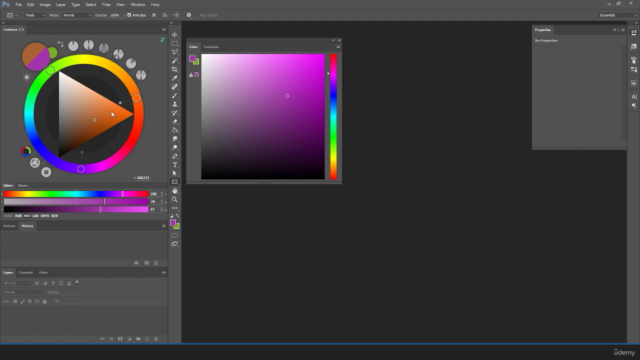Select the Path Selection tool
This screenshot has height=360, width=640.
click(x=175, y=173)
